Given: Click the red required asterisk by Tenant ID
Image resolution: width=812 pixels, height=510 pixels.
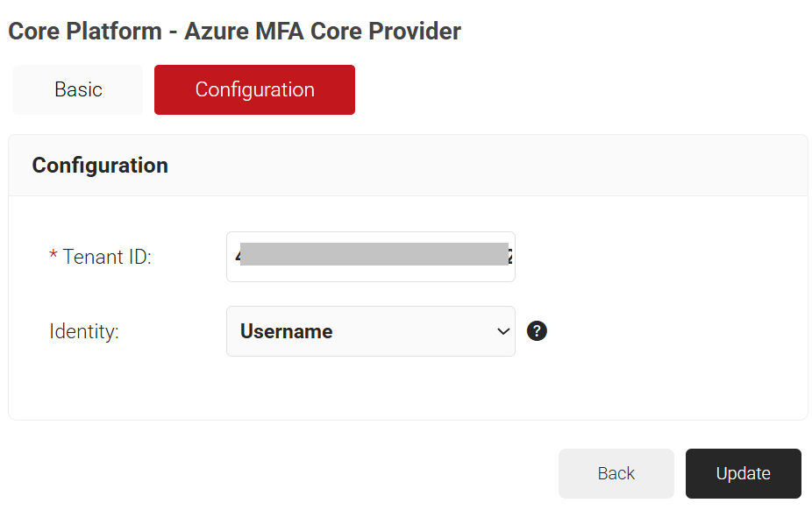Looking at the screenshot, I should (x=53, y=256).
